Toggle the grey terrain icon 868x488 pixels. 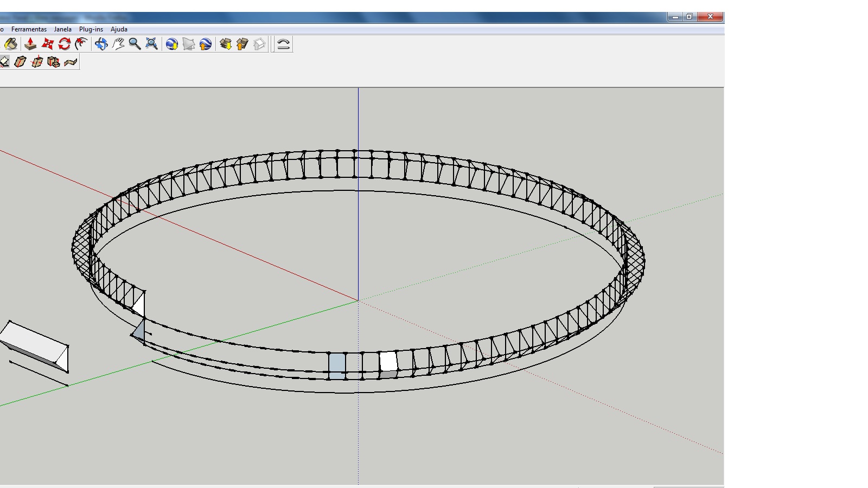click(x=189, y=44)
